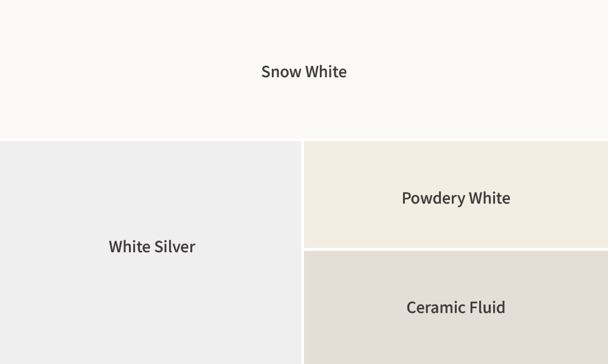Screen dimensions: 608x364
Task: Click the word "Snow" in top swatch
Action: [282, 72]
